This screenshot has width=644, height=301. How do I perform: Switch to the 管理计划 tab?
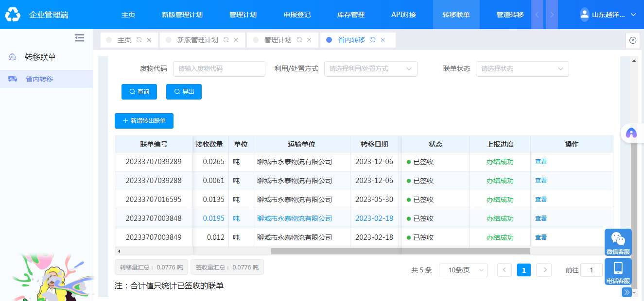coord(278,40)
